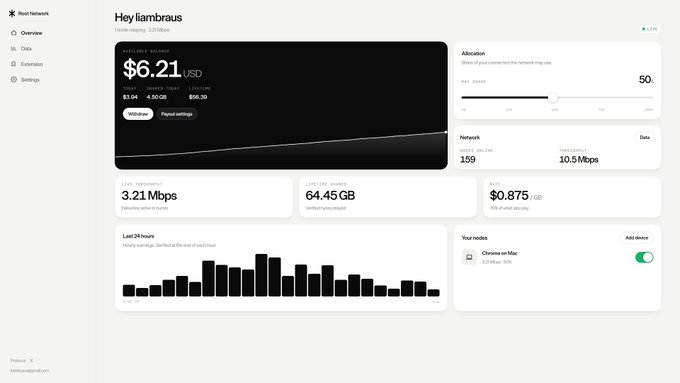
Task: Click the 100% end of the allocation slider
Action: pyautogui.click(x=652, y=98)
